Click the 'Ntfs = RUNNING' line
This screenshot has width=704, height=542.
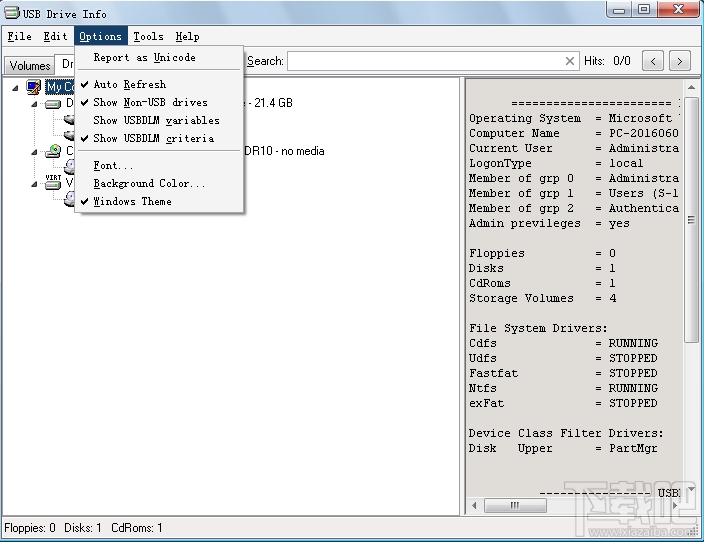[x=563, y=388]
